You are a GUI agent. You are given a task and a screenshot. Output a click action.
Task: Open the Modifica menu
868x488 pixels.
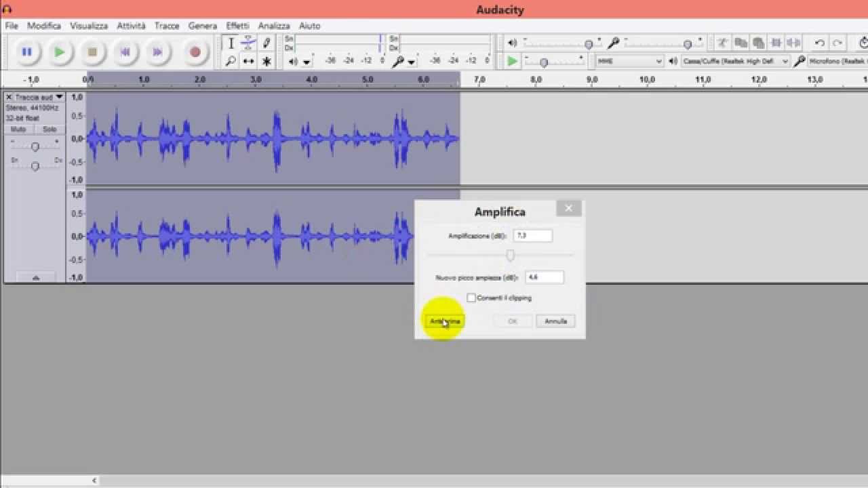[44, 26]
